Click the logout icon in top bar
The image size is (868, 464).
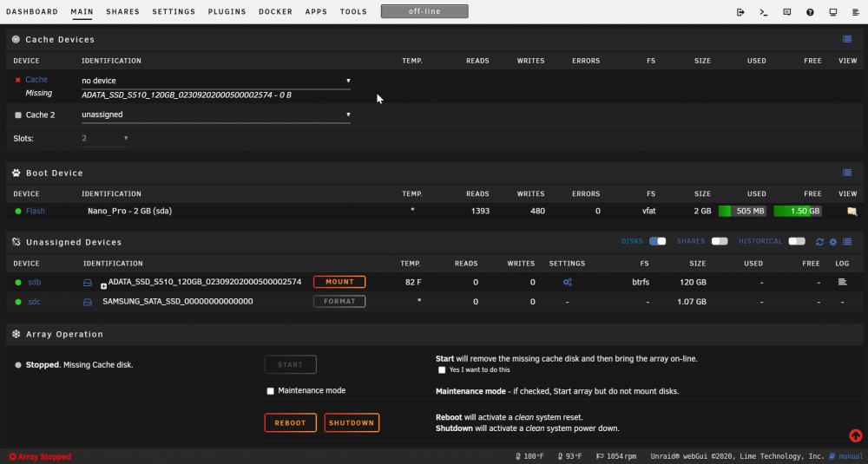tap(740, 12)
